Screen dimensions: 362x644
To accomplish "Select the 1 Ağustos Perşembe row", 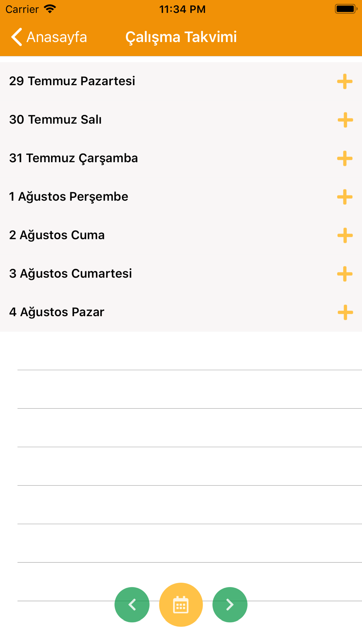I will point(181,197).
